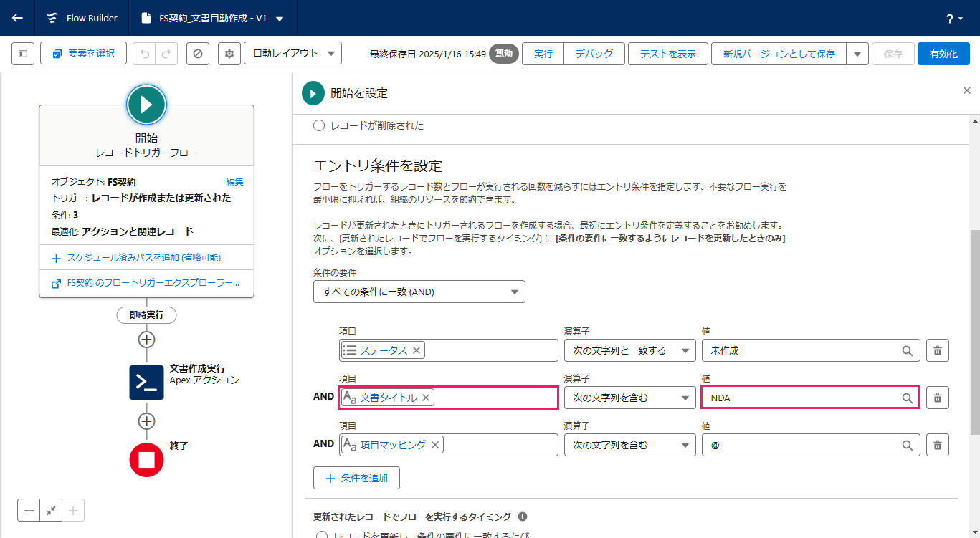Click the 最終保存日 timestamp text

[428, 54]
